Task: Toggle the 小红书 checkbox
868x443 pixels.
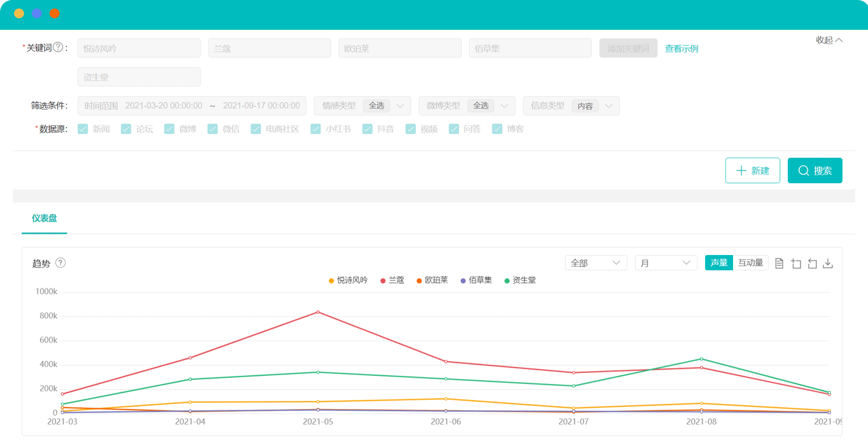Action: point(315,129)
